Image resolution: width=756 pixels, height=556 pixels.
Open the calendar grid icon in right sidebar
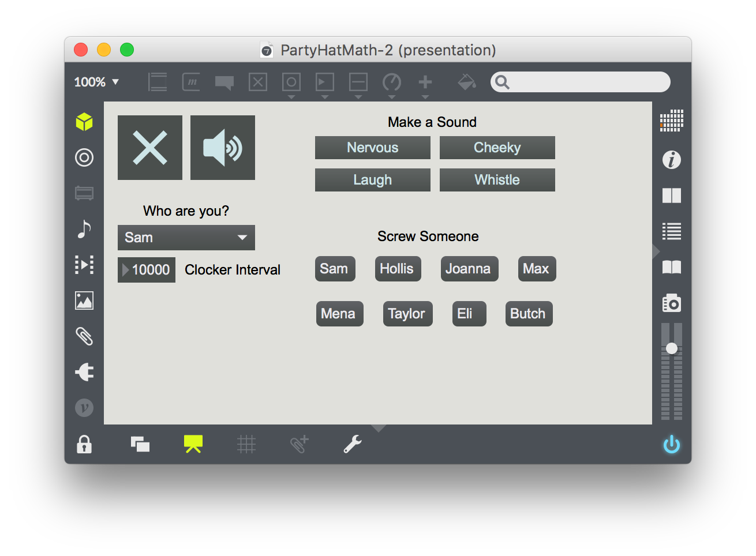672,121
